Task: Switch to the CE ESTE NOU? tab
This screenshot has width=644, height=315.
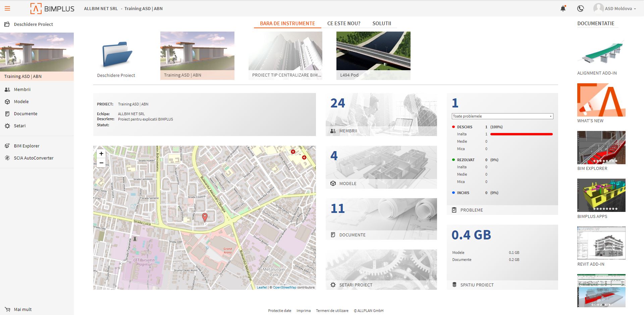Action: (343, 23)
